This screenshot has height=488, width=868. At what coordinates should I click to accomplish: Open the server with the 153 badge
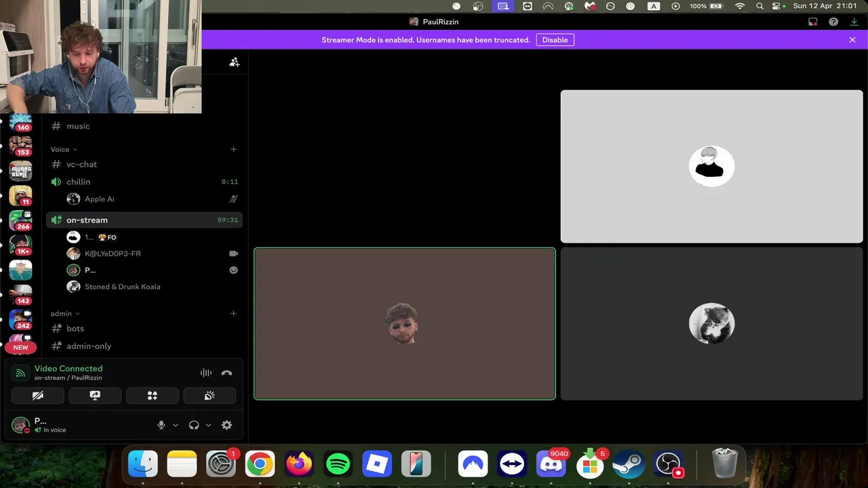(x=20, y=145)
